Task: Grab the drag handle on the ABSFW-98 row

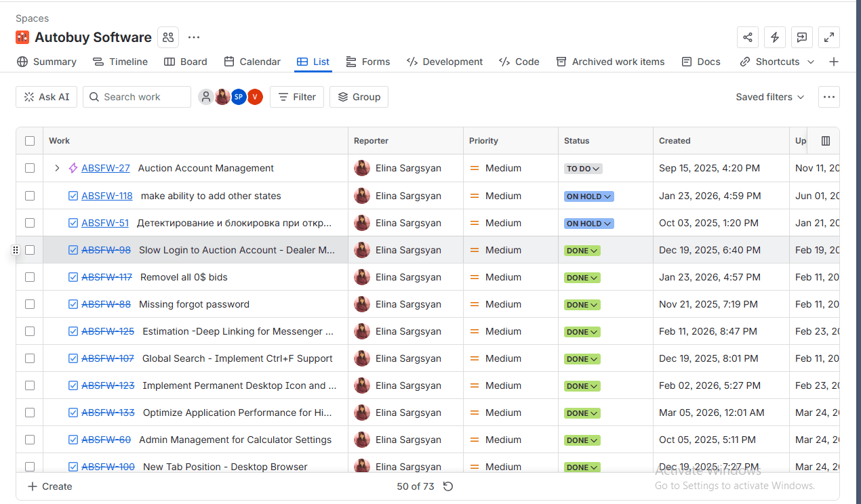Action: 15,250
